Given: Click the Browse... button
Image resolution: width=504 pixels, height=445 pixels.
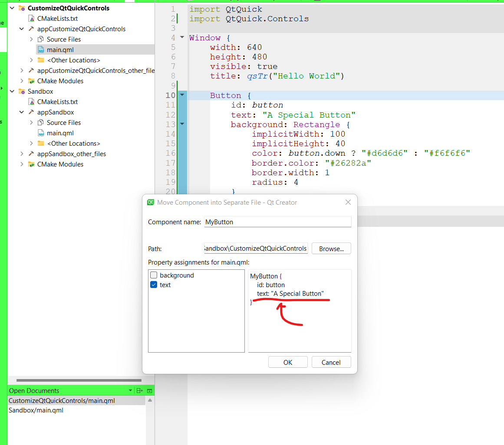Looking at the screenshot, I should click(331, 249).
